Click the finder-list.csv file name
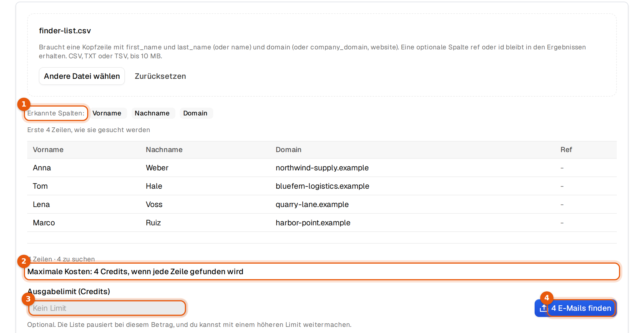Screen dimensions: 644x333 (x=65, y=31)
